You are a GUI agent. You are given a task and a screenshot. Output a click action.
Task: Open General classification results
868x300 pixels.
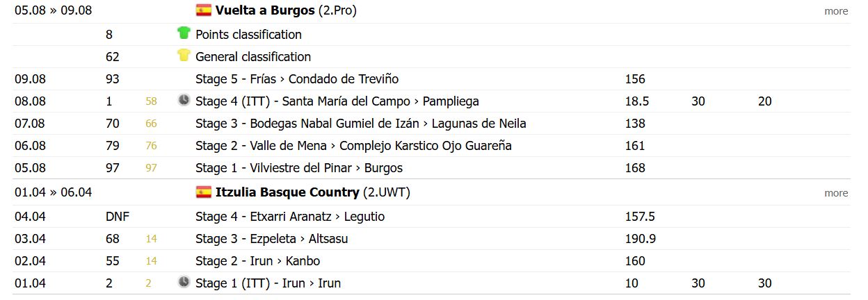pos(253,57)
